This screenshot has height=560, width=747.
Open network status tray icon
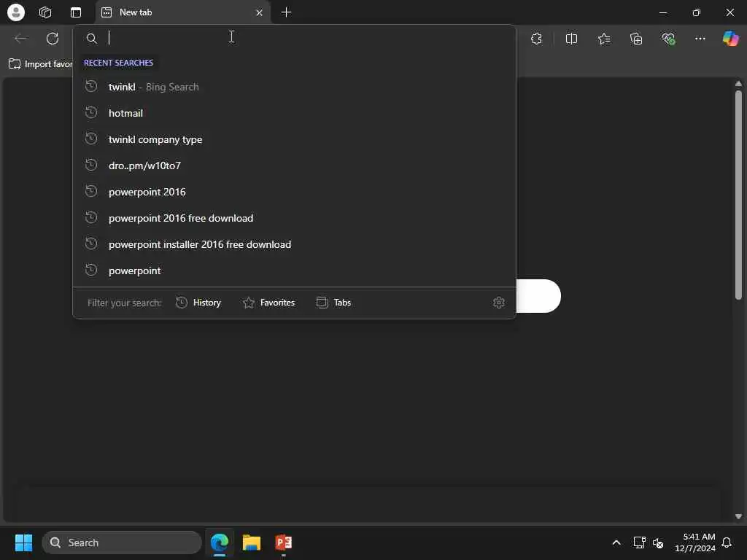click(x=639, y=542)
